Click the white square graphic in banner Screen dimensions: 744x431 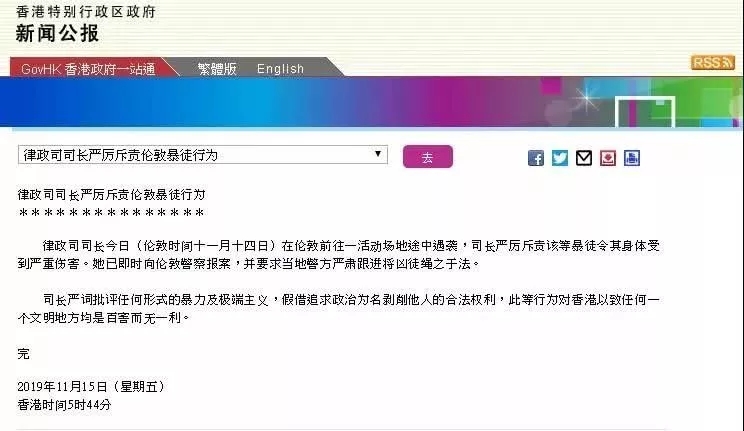(x=645, y=112)
